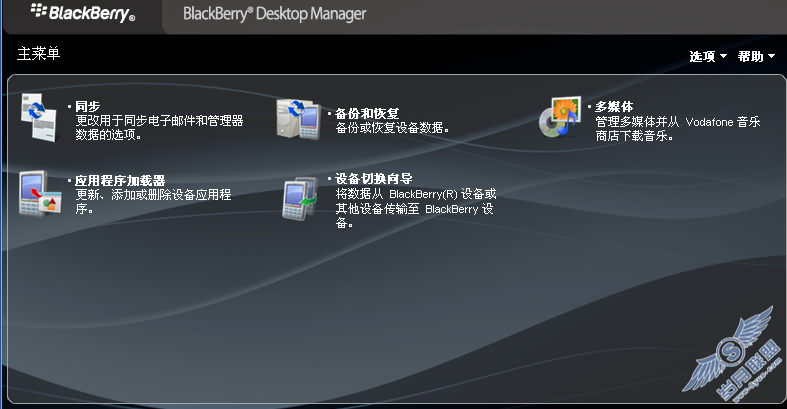The width and height of the screenshot is (787, 409).
Task: Click text 更改用于同步电子邮件和管理器
Action: 159,121
